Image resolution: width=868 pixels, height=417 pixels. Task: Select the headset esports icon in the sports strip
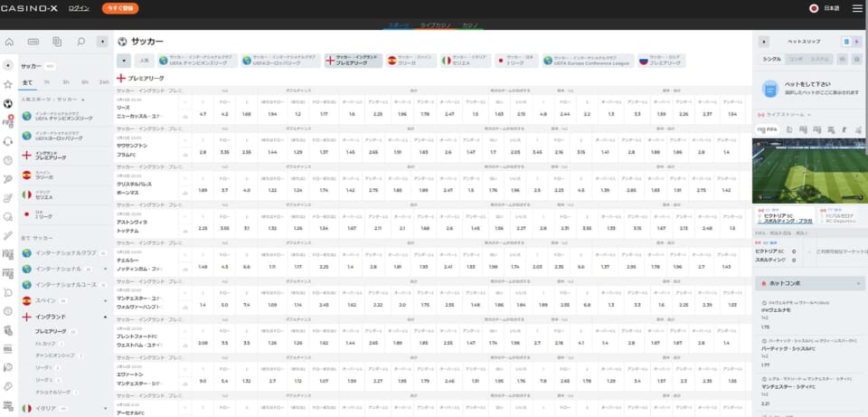(x=8, y=142)
